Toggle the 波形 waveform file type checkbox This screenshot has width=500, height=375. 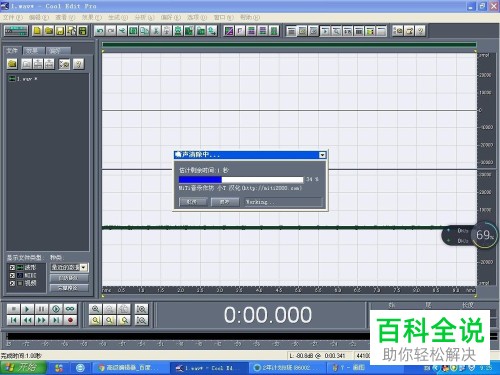(x=12, y=267)
